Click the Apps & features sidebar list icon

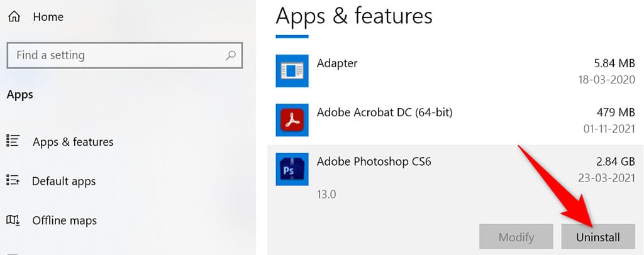pos(13,141)
